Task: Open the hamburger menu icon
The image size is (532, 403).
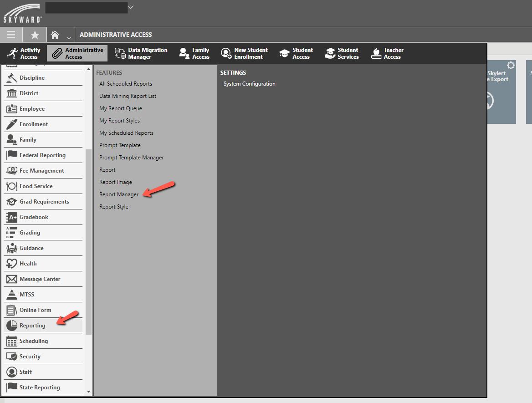Action: 11,35
